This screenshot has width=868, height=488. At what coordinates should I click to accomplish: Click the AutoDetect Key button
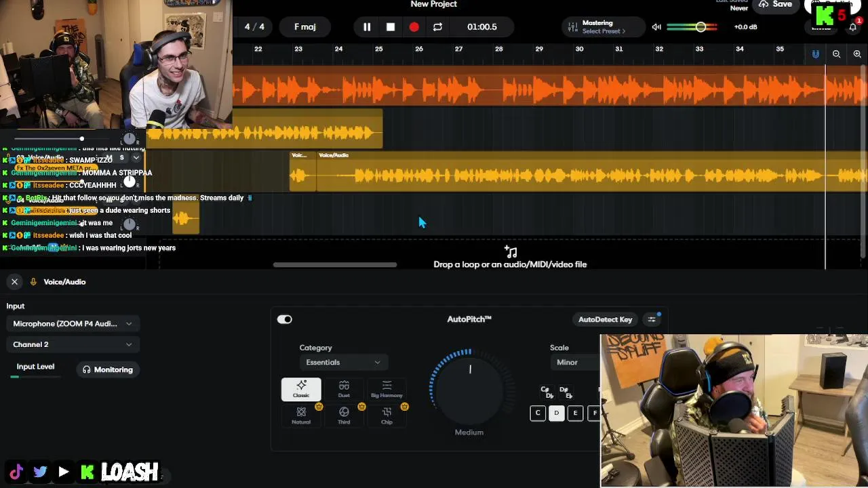tap(605, 319)
